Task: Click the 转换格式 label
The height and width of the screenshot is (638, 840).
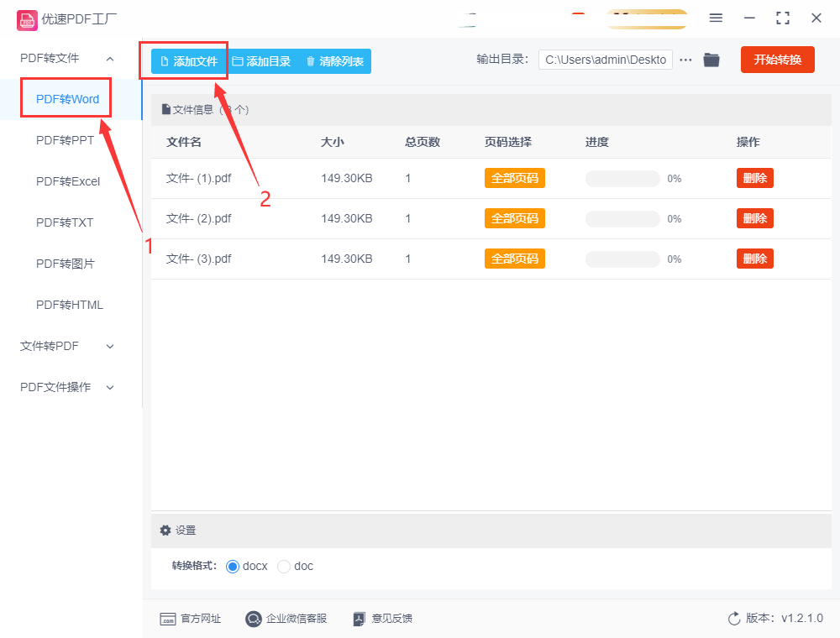Action: click(x=194, y=566)
